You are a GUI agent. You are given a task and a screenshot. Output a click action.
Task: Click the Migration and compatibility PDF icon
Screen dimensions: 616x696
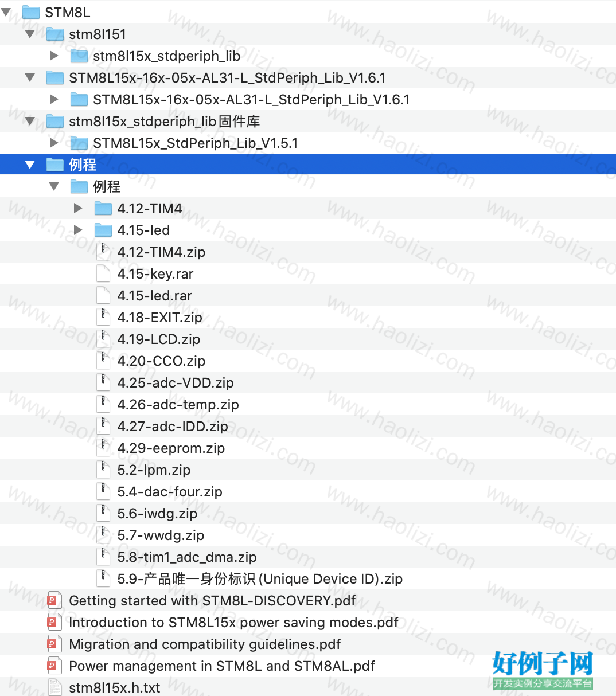point(54,644)
